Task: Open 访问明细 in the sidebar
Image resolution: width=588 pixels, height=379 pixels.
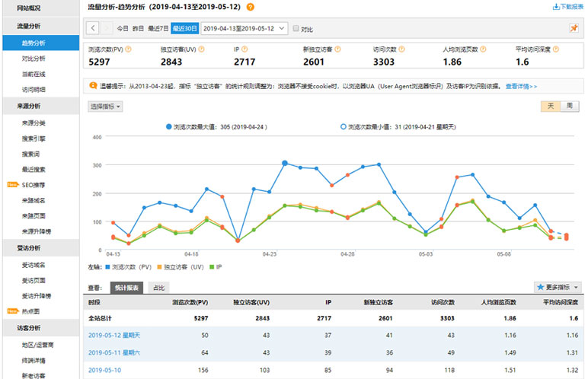Action: pyautogui.click(x=34, y=90)
